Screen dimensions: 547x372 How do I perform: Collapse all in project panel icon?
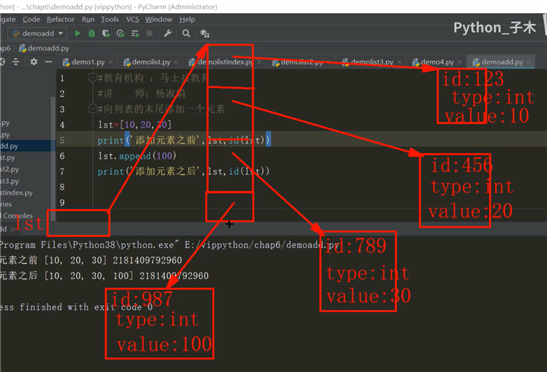coord(16,62)
